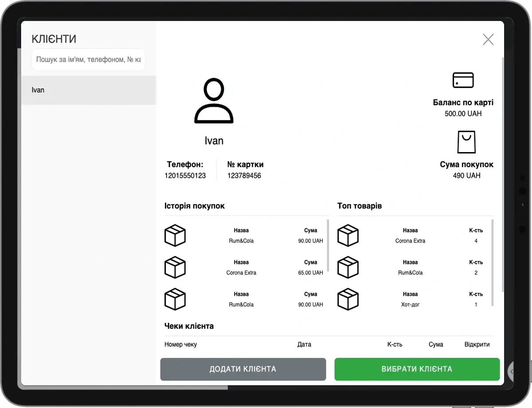
Task: Click box icon next to Хот-дог product
Action: 348,299
